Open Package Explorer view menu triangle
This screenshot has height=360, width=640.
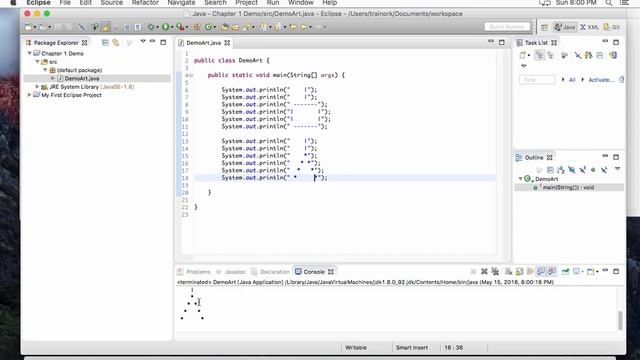pyautogui.click(x=143, y=42)
